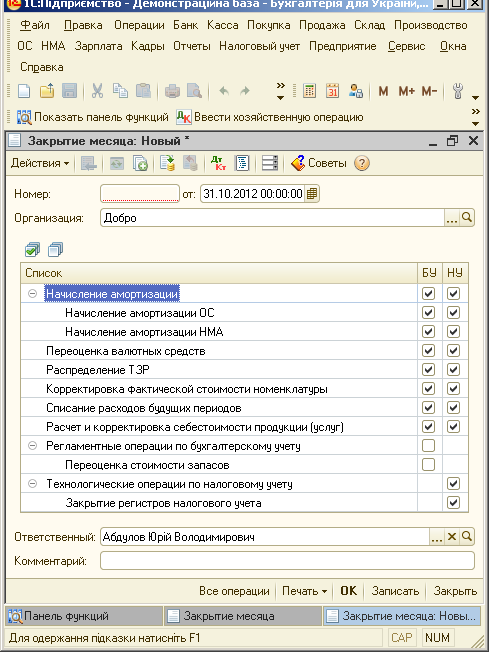Click the list settings icon in document toolbar
489x652 pixels.
(x=269, y=163)
